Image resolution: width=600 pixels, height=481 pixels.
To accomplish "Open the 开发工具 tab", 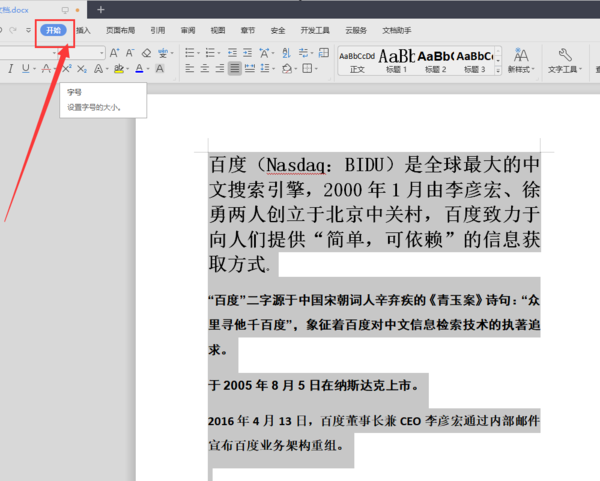I will click(x=315, y=30).
